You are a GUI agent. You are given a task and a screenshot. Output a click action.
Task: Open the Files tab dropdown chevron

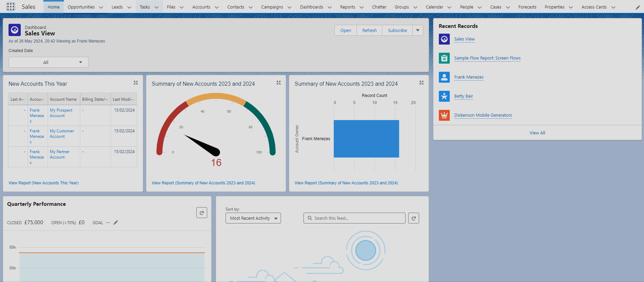point(182,7)
